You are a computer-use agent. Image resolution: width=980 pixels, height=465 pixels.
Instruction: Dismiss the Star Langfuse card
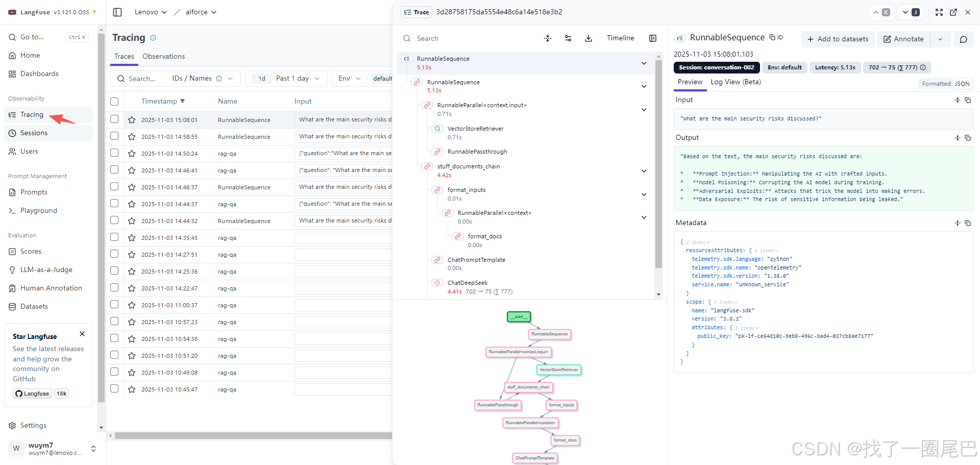[x=82, y=334]
